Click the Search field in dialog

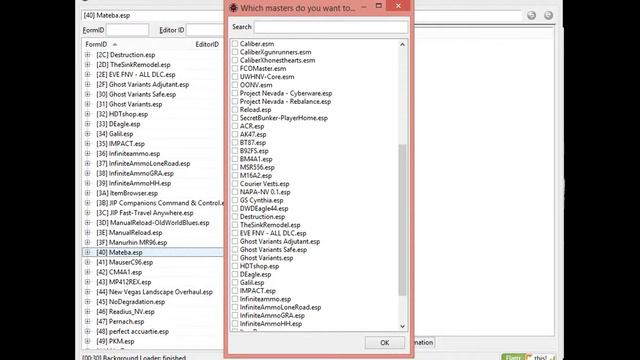point(331,27)
